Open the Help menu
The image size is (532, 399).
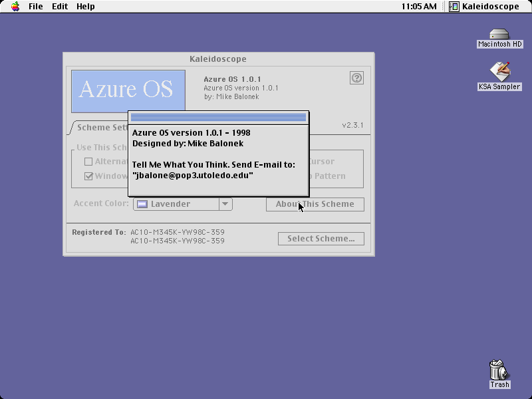[86, 7]
